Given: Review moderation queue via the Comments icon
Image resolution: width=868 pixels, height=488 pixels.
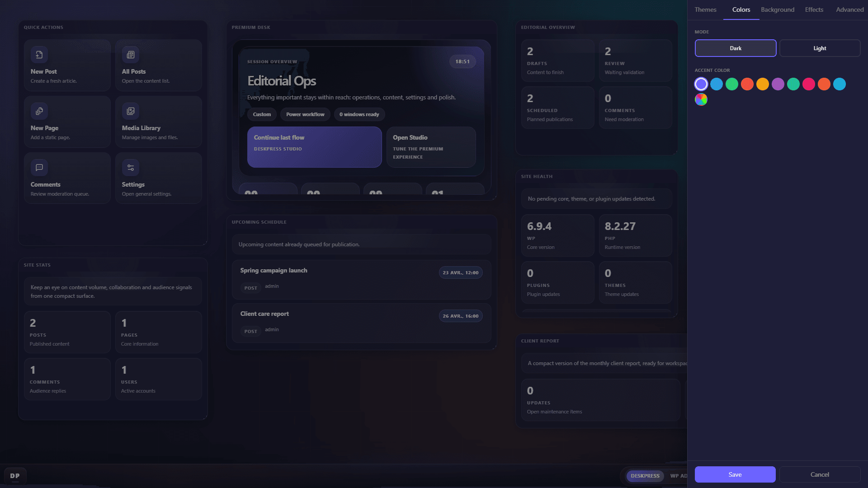Looking at the screenshot, I should point(39,167).
